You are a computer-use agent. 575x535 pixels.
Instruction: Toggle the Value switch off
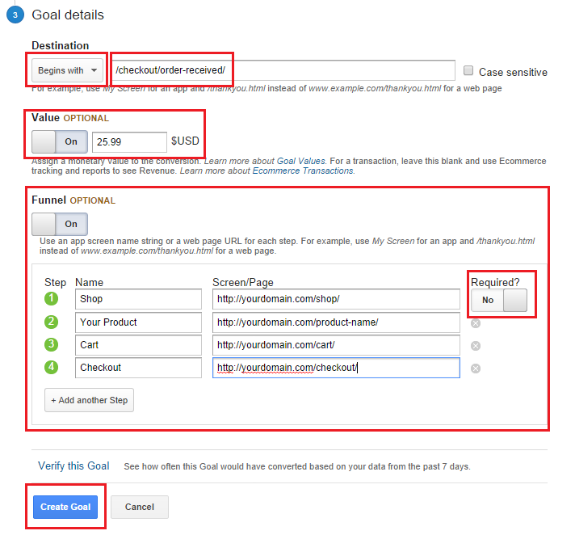coord(59,142)
